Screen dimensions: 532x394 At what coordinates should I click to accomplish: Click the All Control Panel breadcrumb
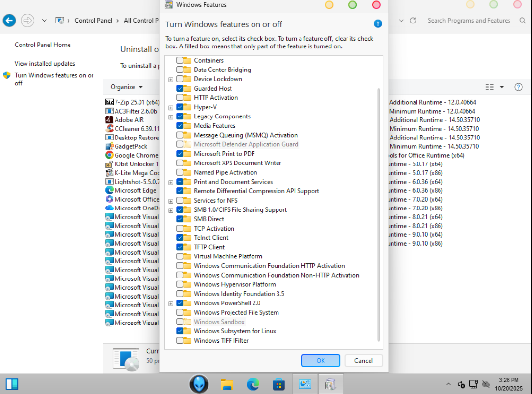pos(141,21)
